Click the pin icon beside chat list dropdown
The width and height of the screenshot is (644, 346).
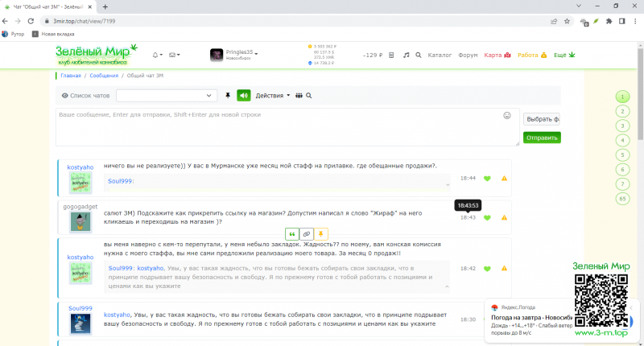click(x=228, y=96)
